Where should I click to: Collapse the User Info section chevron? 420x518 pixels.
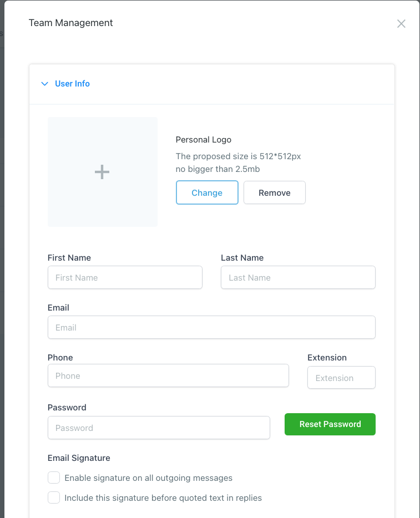pyautogui.click(x=45, y=84)
